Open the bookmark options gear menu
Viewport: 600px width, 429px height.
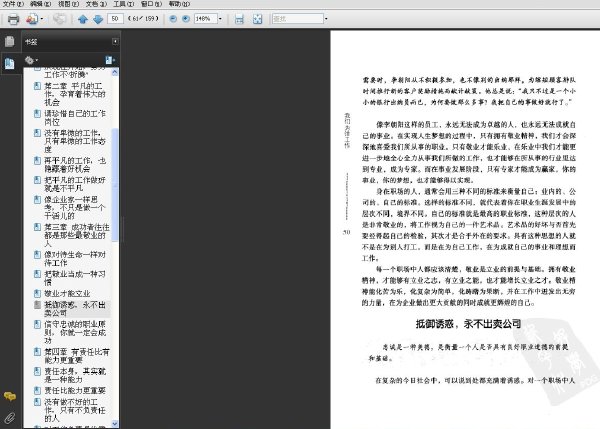coord(31,60)
